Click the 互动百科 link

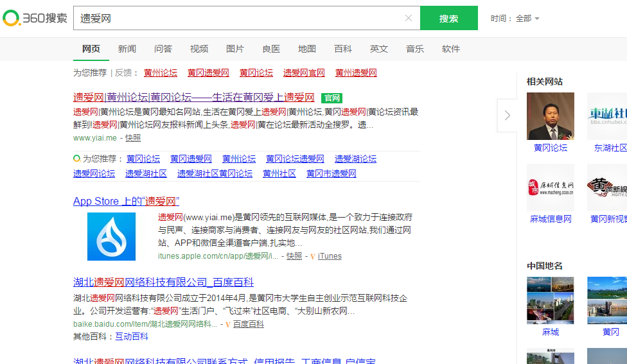[x=132, y=336]
